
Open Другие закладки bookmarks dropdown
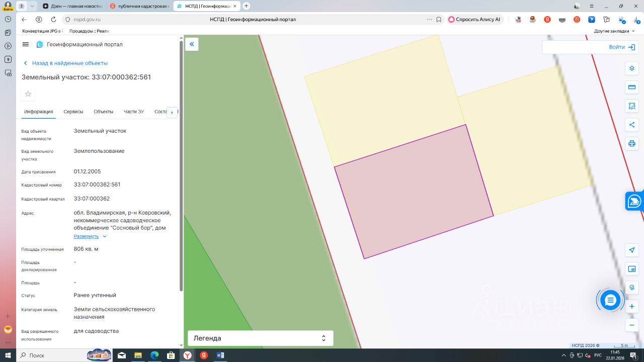coord(614,31)
